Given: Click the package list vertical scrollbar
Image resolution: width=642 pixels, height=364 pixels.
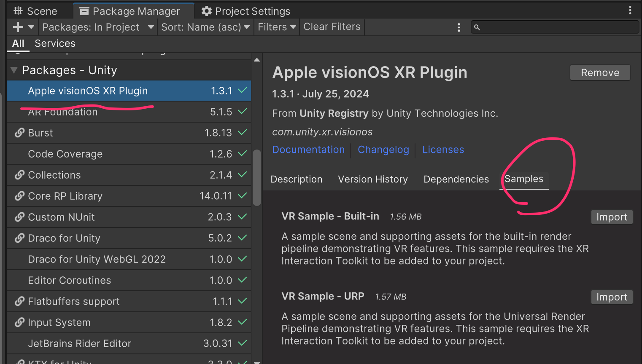Looking at the screenshot, I should click(x=257, y=177).
